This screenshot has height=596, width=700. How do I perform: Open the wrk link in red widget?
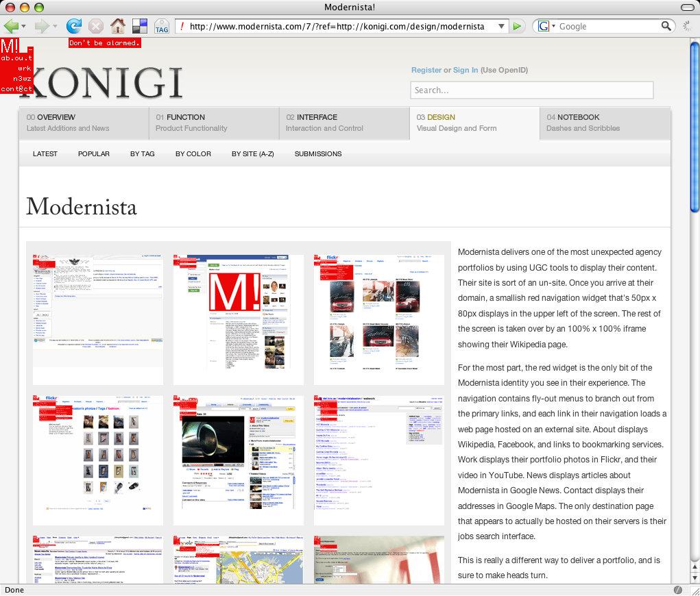[25, 69]
